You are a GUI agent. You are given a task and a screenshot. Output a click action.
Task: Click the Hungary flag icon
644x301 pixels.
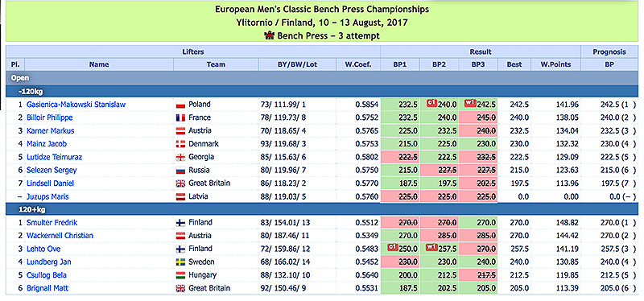point(180,275)
